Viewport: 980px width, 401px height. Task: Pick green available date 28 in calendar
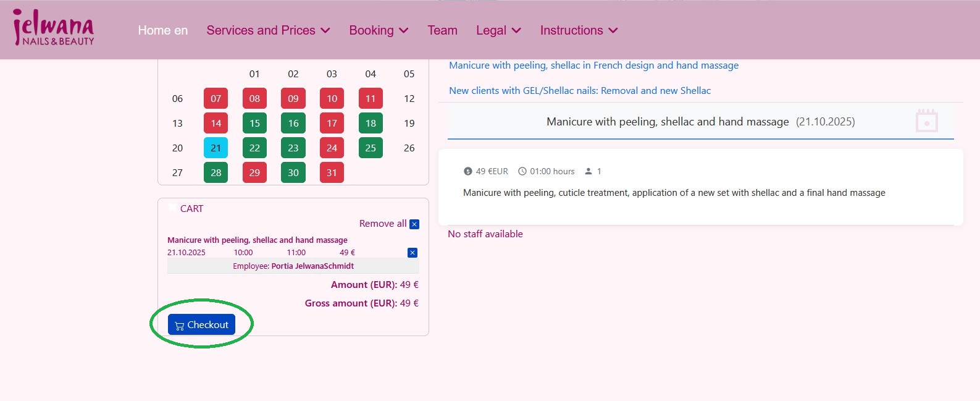[x=216, y=173]
